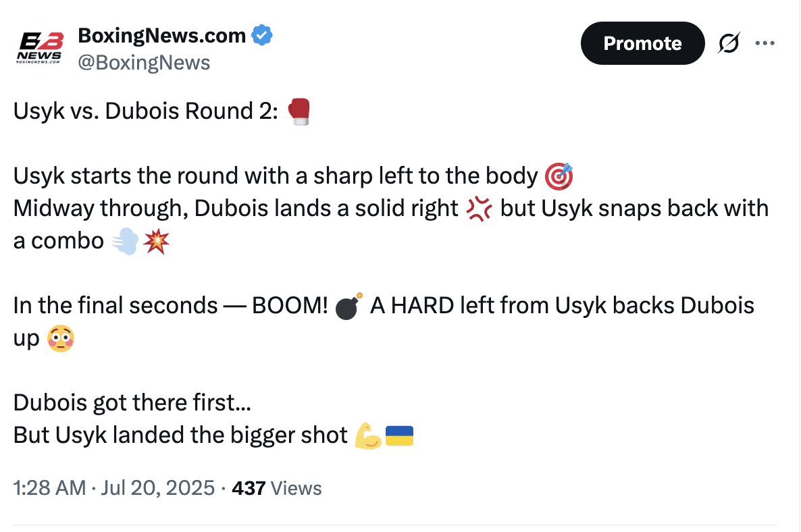Click the Promote button
This screenshot has width=801, height=532.
[642, 43]
